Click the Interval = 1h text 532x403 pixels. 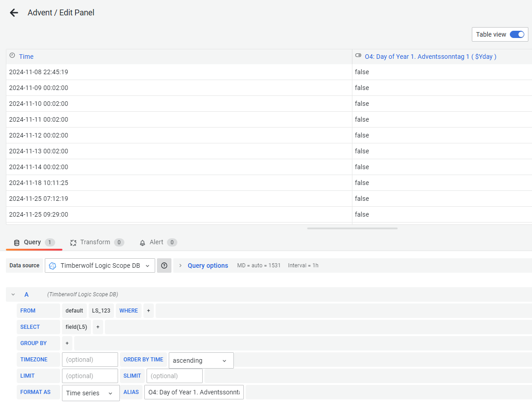tap(303, 266)
